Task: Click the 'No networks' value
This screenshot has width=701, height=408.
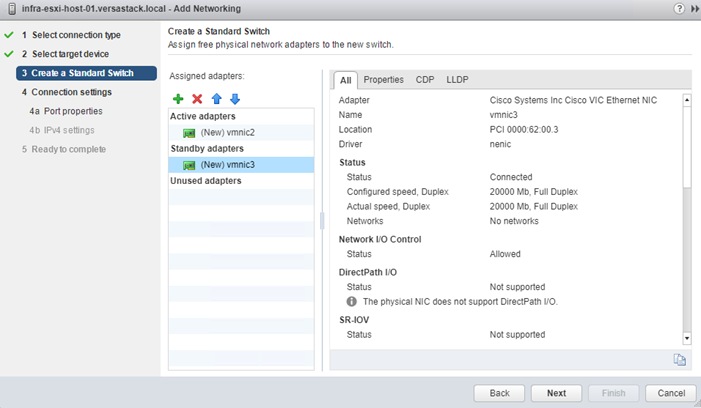Action: tap(514, 221)
